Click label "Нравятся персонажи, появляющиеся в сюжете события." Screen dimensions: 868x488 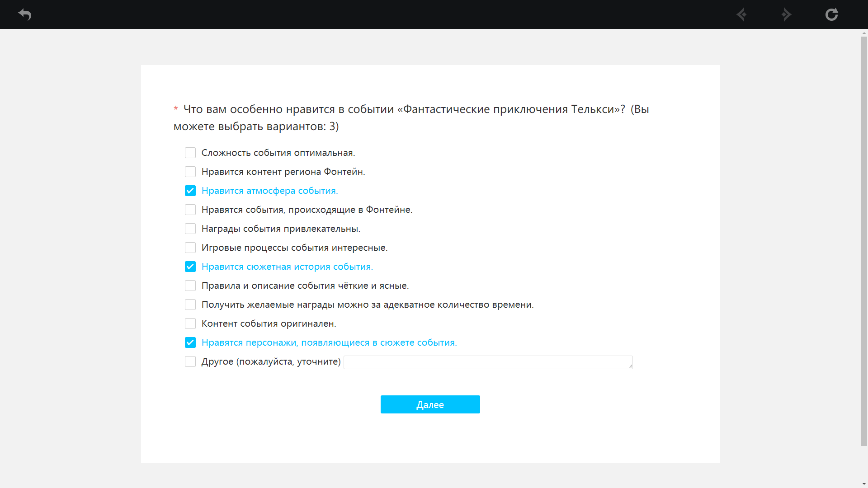point(329,343)
